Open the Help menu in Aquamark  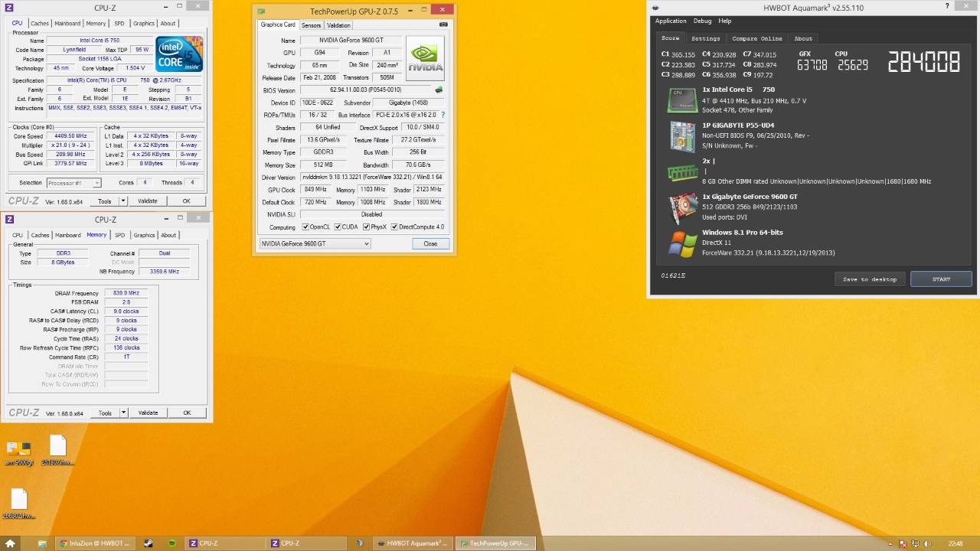(724, 21)
